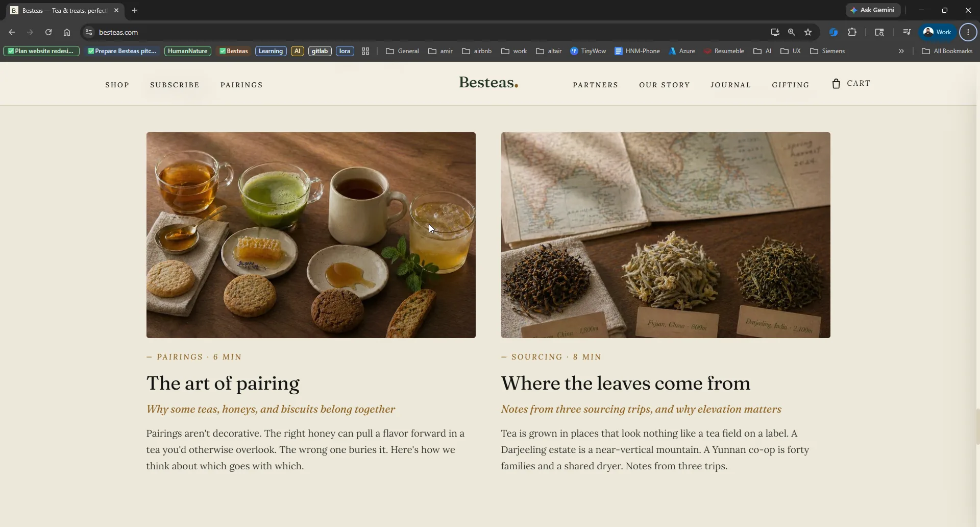Expand the General bookmarks folder
The height and width of the screenshot is (527, 980).
point(402,51)
